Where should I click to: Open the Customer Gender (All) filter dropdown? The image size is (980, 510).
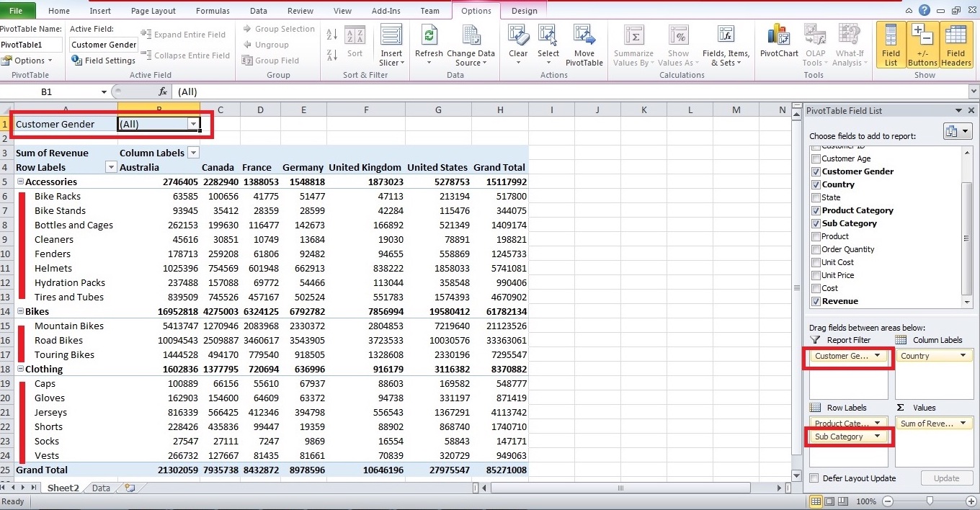coord(193,124)
